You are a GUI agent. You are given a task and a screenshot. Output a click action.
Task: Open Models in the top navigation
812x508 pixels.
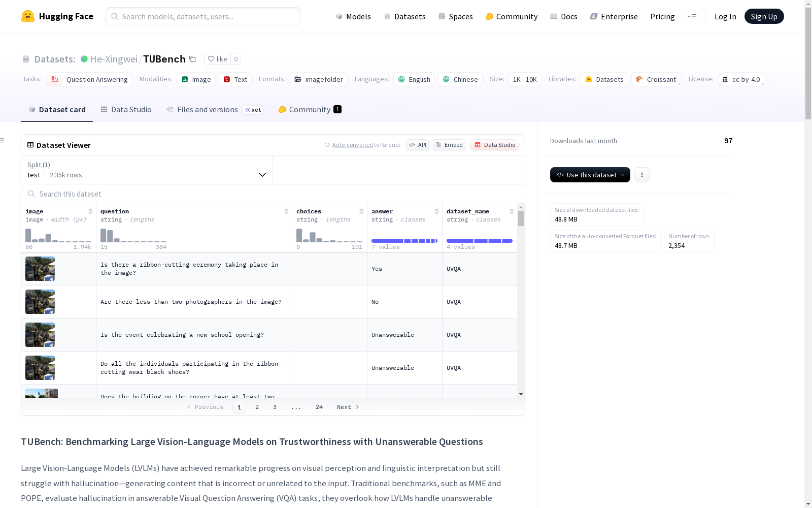[x=353, y=16]
